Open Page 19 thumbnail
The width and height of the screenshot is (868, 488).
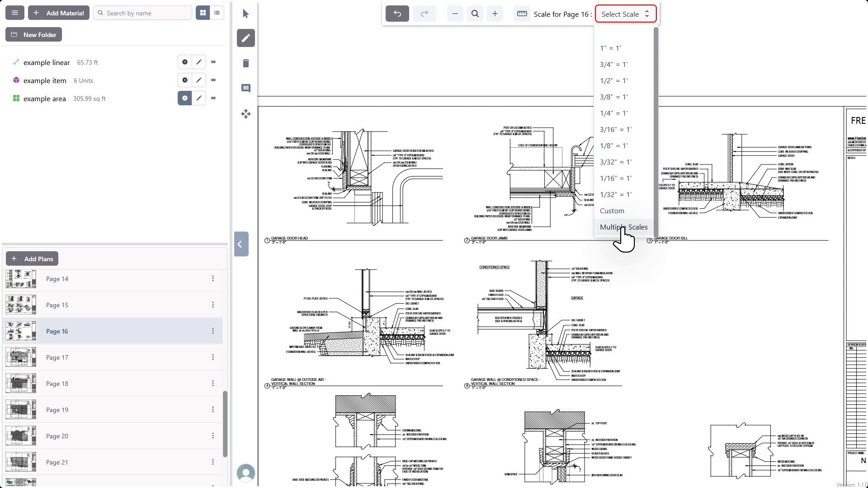pos(21,410)
